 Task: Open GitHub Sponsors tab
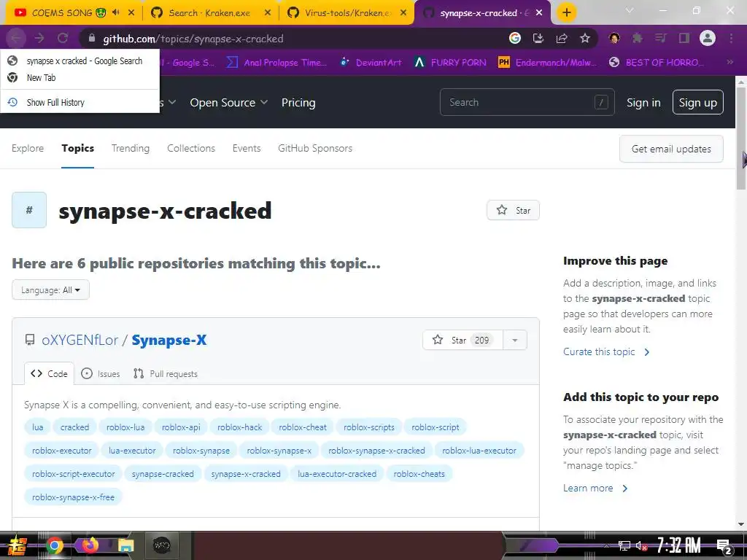(315, 148)
